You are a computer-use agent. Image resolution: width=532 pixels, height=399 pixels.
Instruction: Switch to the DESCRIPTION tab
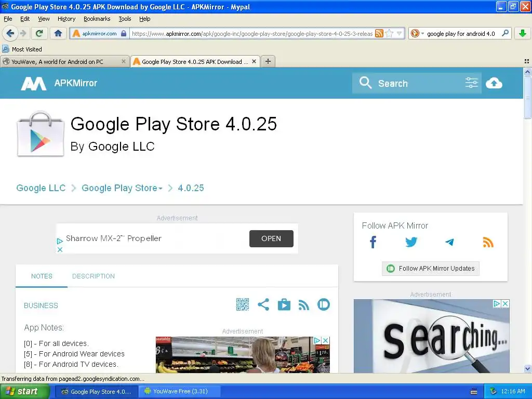(x=94, y=276)
